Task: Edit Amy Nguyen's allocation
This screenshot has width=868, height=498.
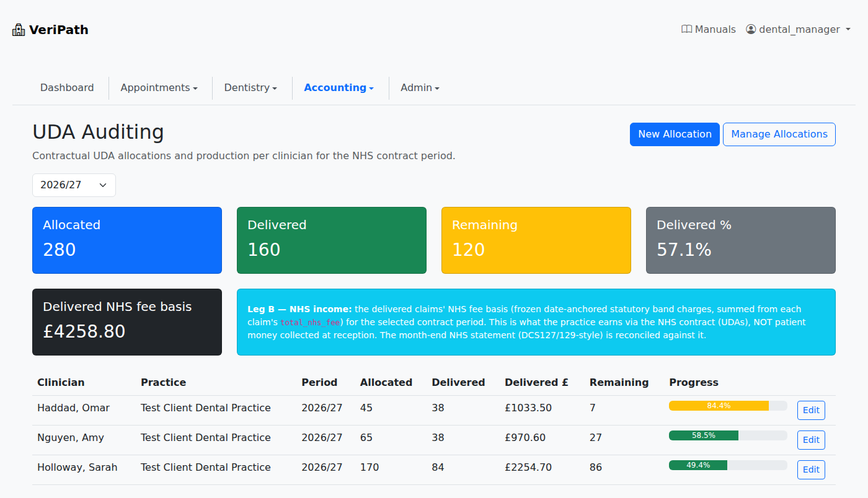Action: pyautogui.click(x=811, y=440)
